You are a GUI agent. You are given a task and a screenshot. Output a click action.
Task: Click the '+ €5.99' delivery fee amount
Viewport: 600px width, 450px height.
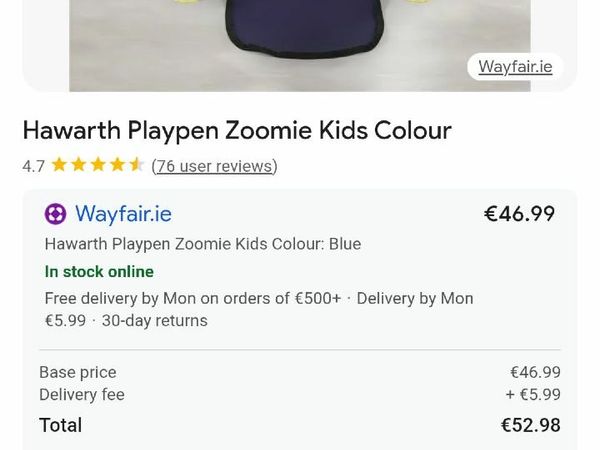pyautogui.click(x=533, y=395)
